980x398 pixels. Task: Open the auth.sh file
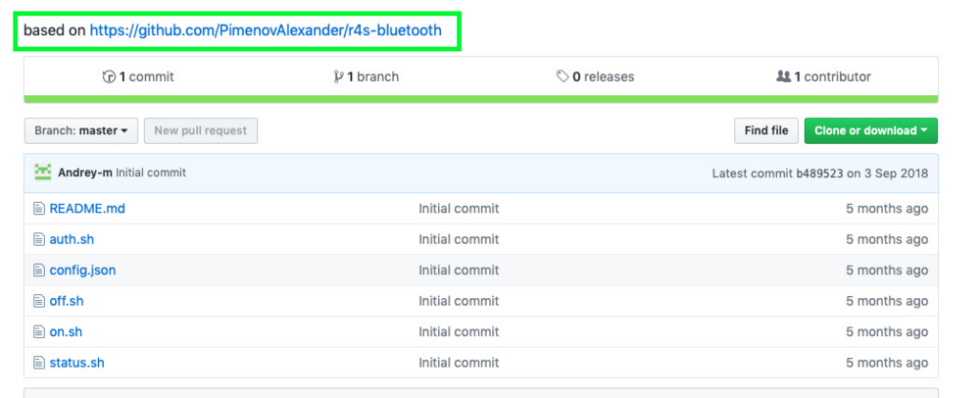click(x=72, y=239)
